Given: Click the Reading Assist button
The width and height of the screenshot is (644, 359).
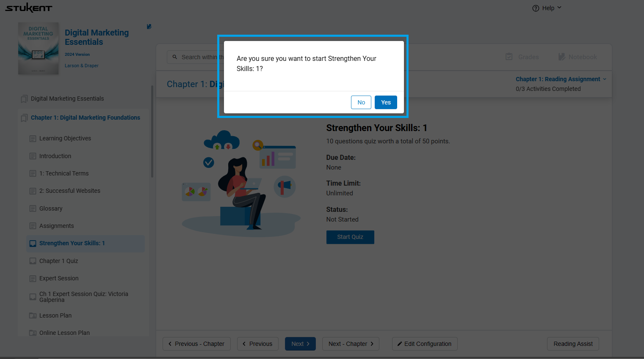Looking at the screenshot, I should 573,344.
